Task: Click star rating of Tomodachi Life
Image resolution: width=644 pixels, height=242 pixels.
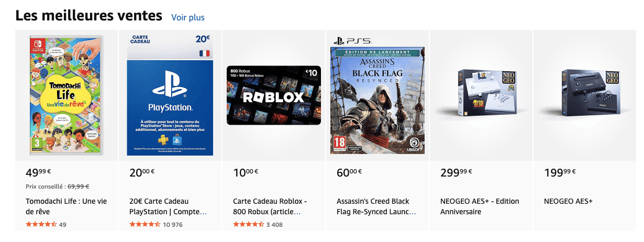Action: (41, 225)
